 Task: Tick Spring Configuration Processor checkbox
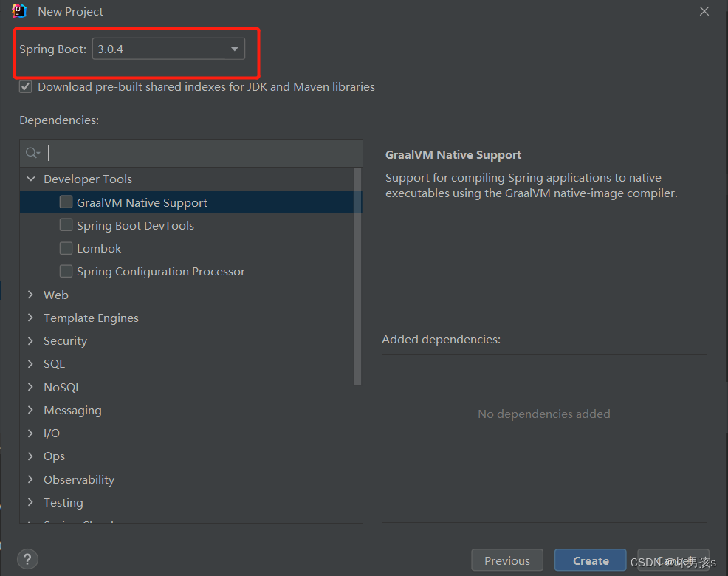click(x=66, y=271)
